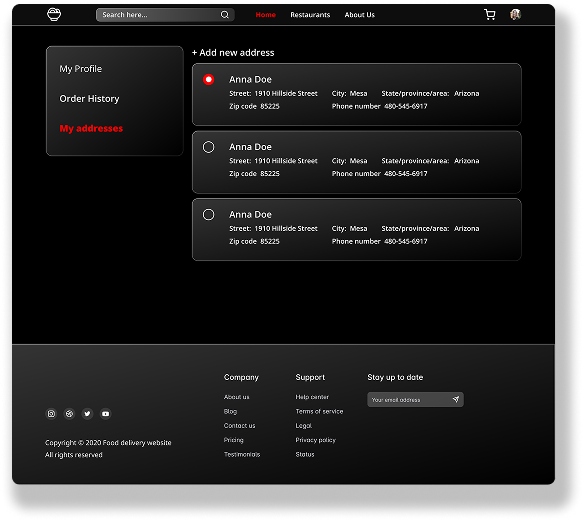Open the user avatar profile picture
584x521 pixels.
[515, 15]
